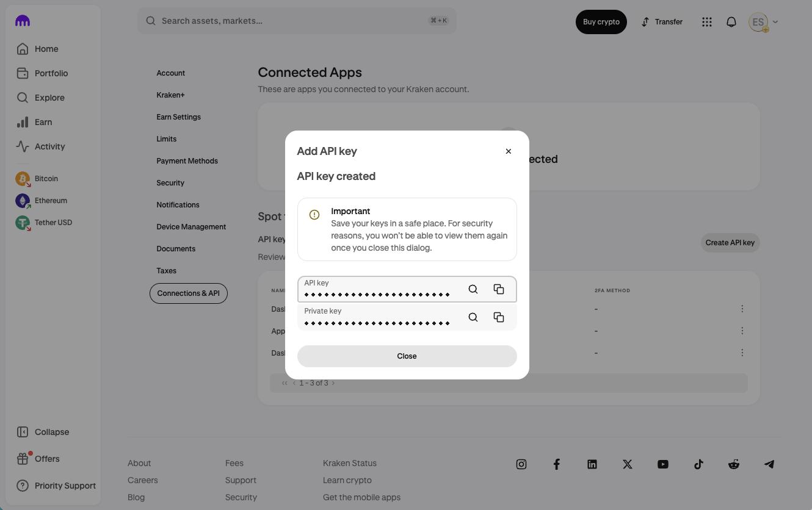Open the apps grid menu
The height and width of the screenshot is (510, 812).
pos(707,22)
